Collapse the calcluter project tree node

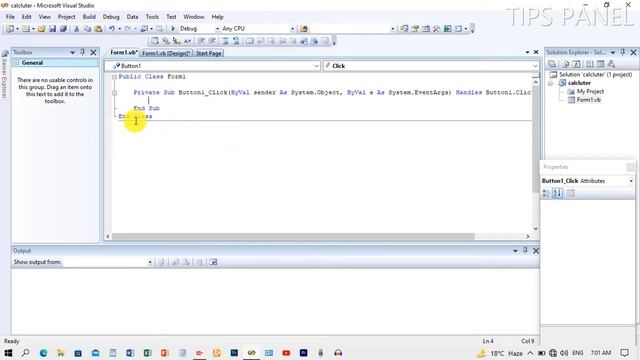[550, 83]
